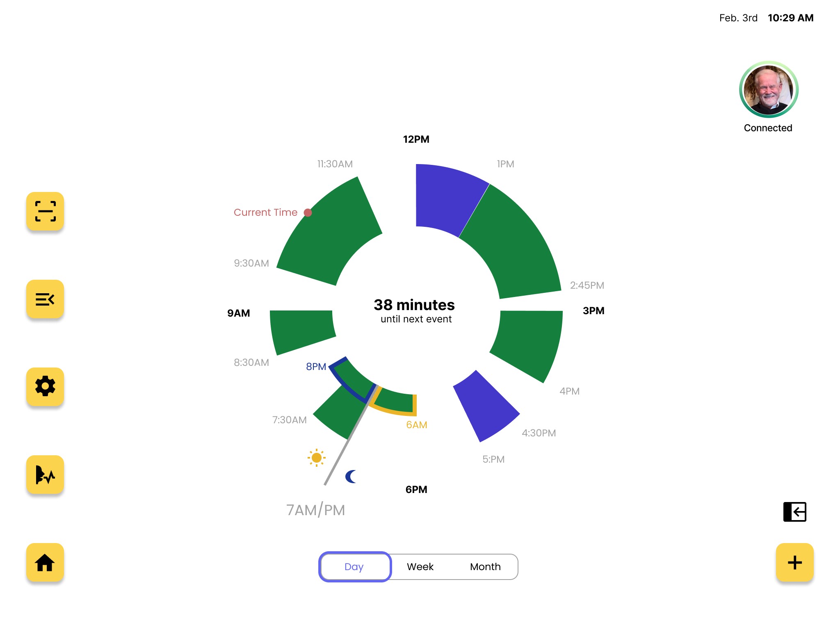This screenshot has height=630, width=840.
Task: Open the Connected user profile photo
Action: (x=768, y=90)
